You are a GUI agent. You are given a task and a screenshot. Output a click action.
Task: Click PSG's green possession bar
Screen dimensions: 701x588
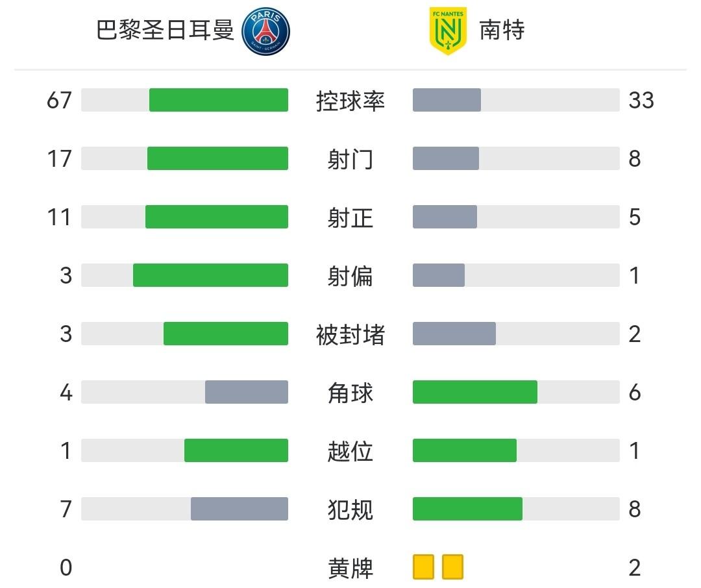coord(219,100)
